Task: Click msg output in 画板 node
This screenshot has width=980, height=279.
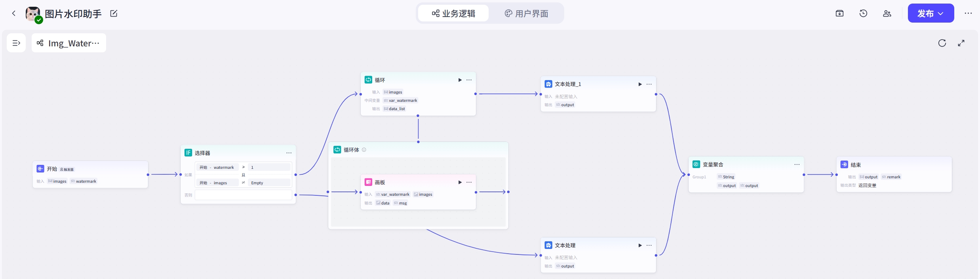Action: (x=400, y=203)
